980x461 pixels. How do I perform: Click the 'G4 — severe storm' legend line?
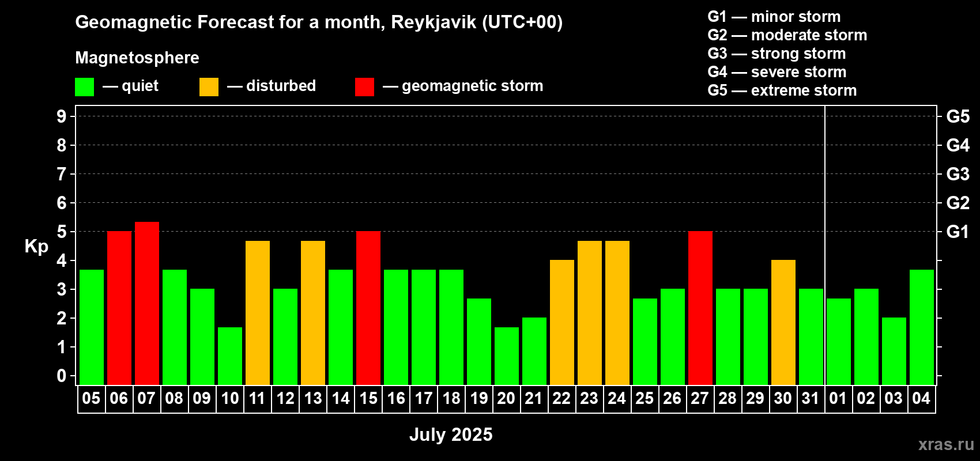[777, 72]
